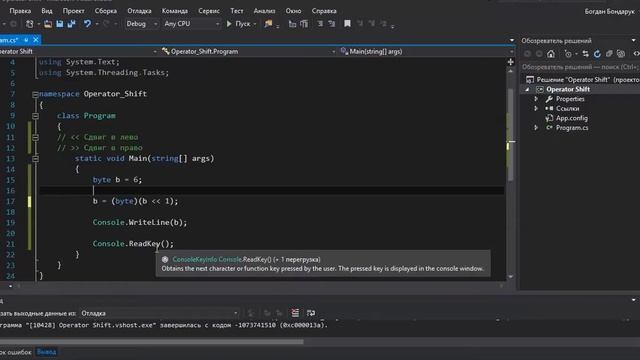The width and height of the screenshot is (640, 360).
Task: Open the Окно menu
Action: [293, 11]
